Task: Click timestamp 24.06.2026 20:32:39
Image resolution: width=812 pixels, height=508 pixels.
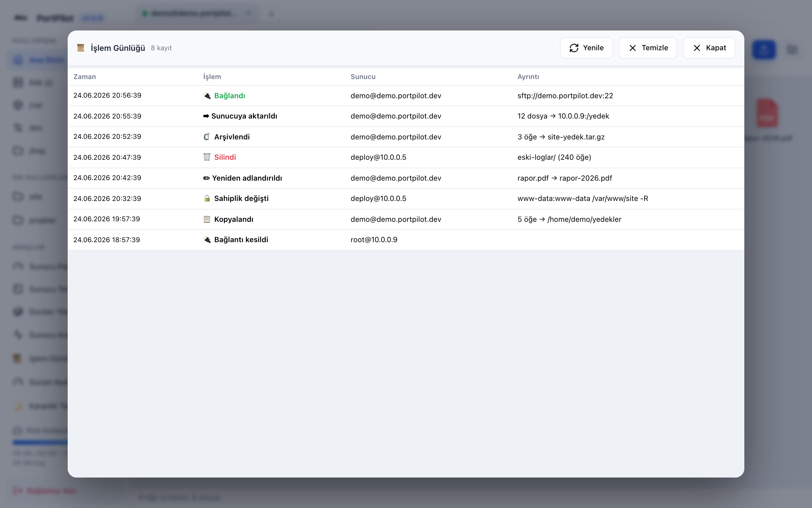Action: [x=107, y=199]
